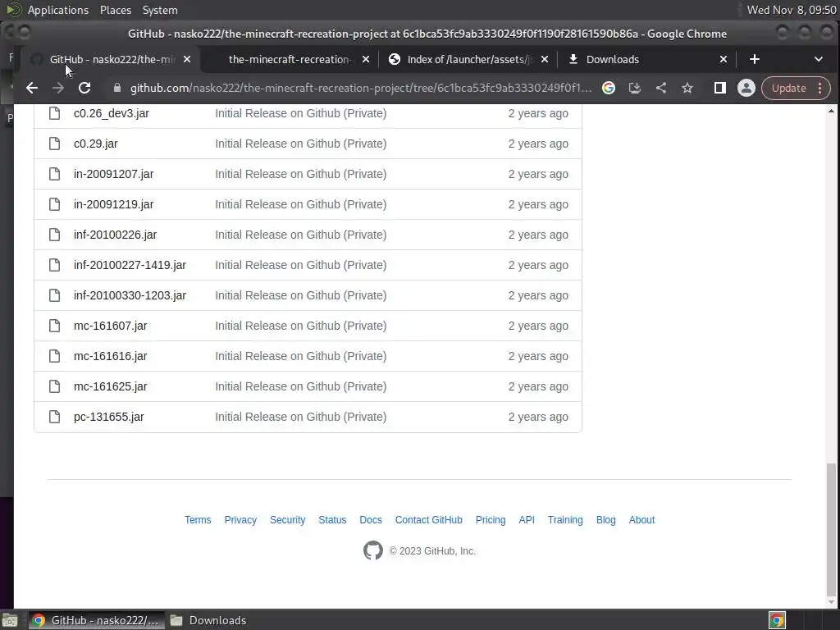Open the API footer link
The image size is (840, 630).
pos(527,519)
